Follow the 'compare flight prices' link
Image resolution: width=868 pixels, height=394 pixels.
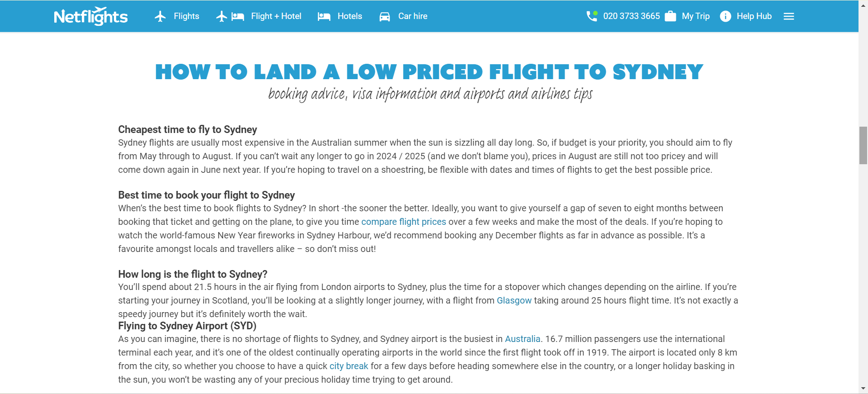[403, 222]
